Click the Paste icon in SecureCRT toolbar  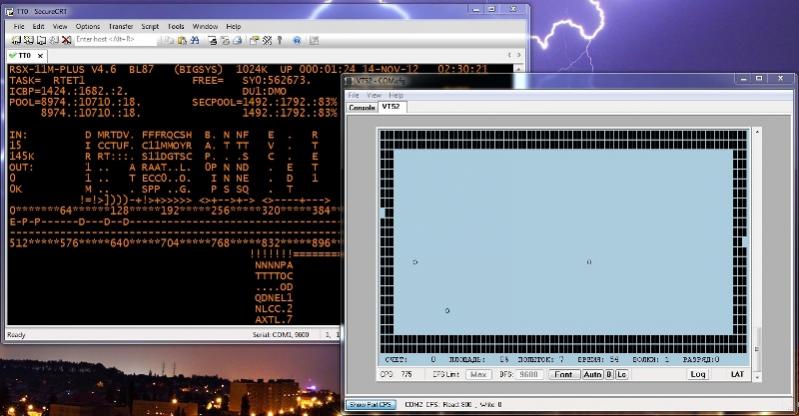(183, 40)
